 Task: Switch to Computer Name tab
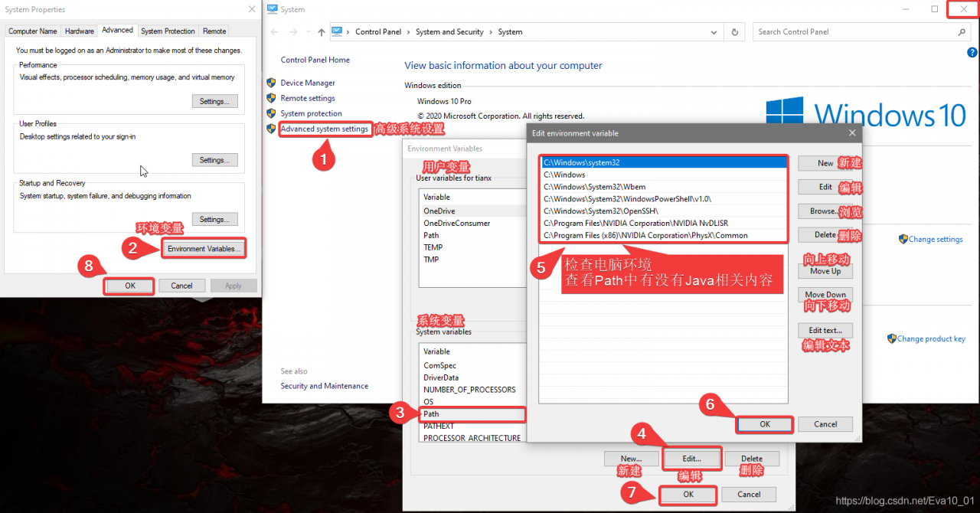pos(33,31)
